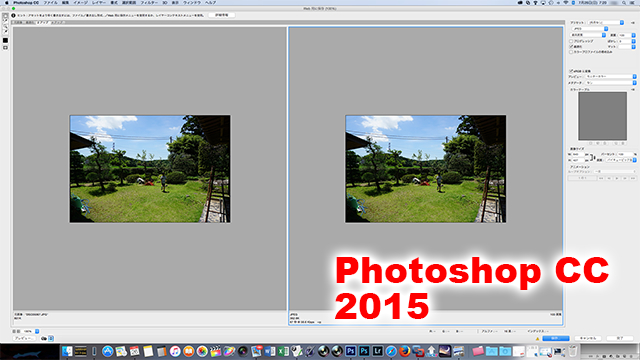640x360 pixels.
Task: Enable the Progressive checkbox
Action: point(571,41)
